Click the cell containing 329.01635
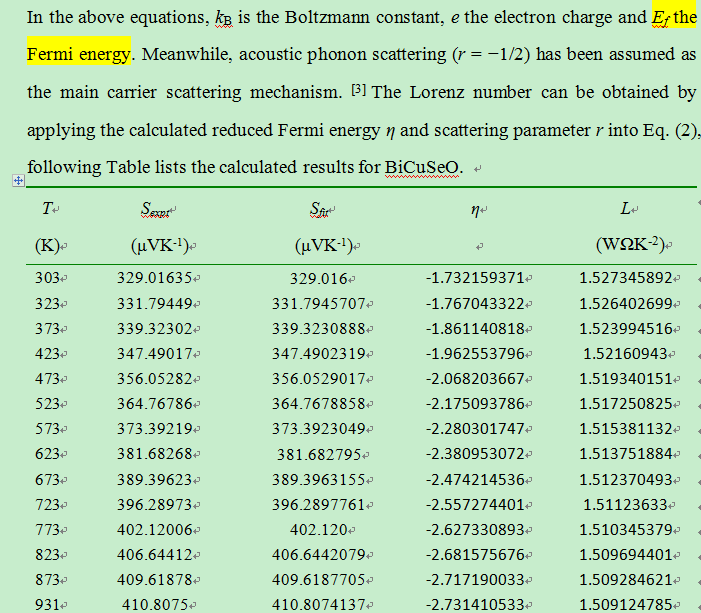 pyautogui.click(x=155, y=278)
